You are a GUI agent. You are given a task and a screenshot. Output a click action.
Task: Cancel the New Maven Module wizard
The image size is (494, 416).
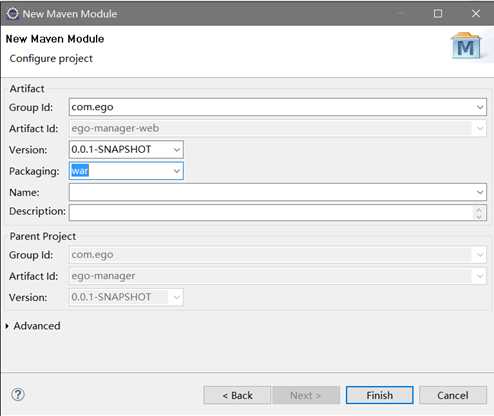[x=453, y=395]
